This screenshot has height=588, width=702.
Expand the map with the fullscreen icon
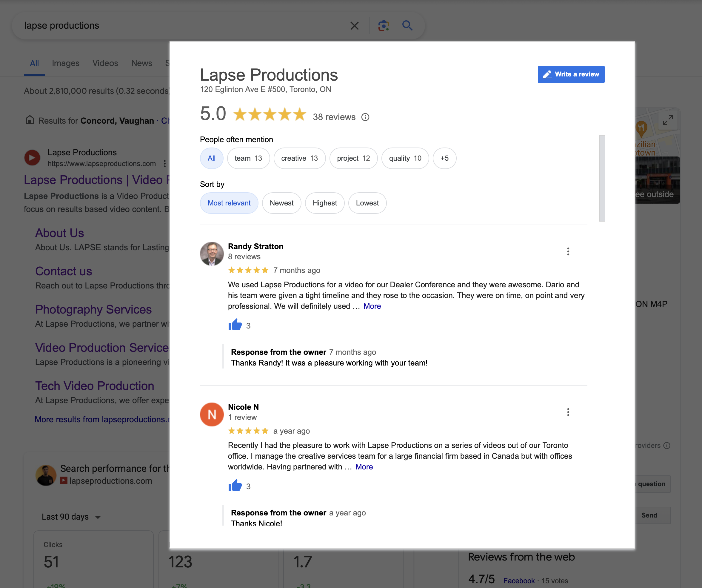[668, 120]
